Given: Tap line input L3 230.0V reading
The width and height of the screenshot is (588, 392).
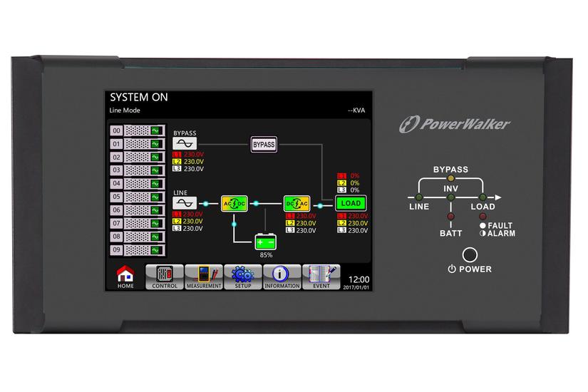Looking at the screenshot, I should [x=187, y=228].
